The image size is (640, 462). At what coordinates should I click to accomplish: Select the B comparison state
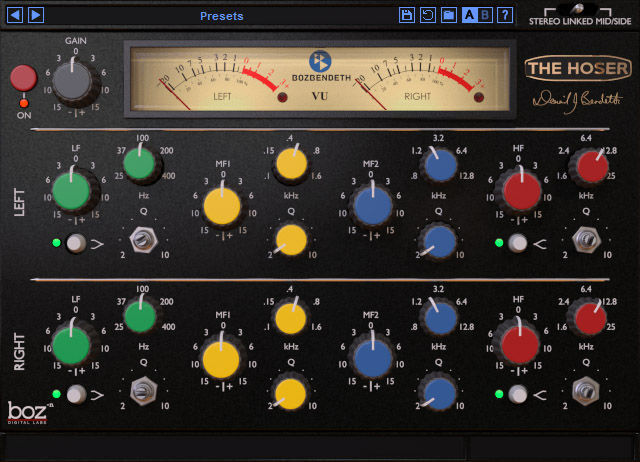pyautogui.click(x=486, y=15)
